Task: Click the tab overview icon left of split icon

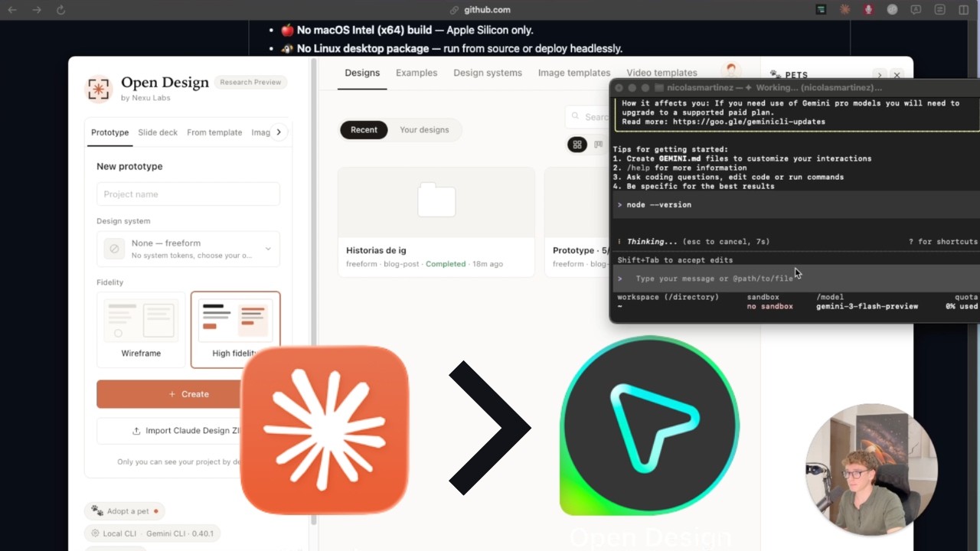Action: click(940, 10)
